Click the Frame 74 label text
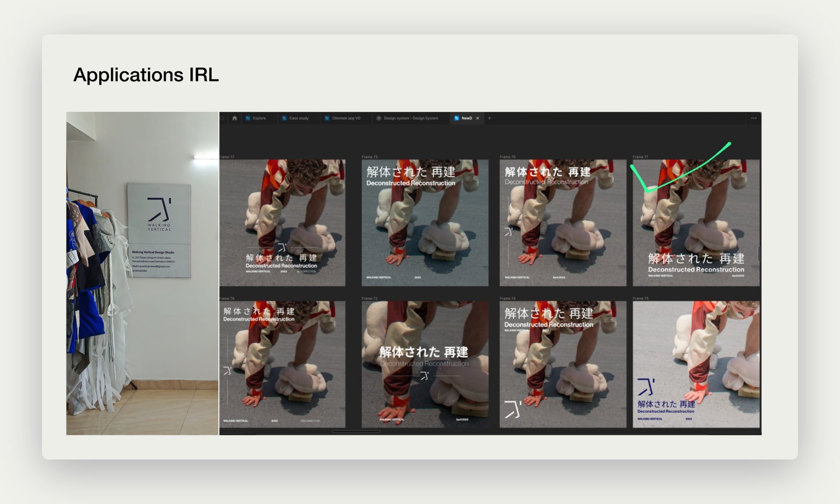840x504 pixels. pyautogui.click(x=507, y=298)
